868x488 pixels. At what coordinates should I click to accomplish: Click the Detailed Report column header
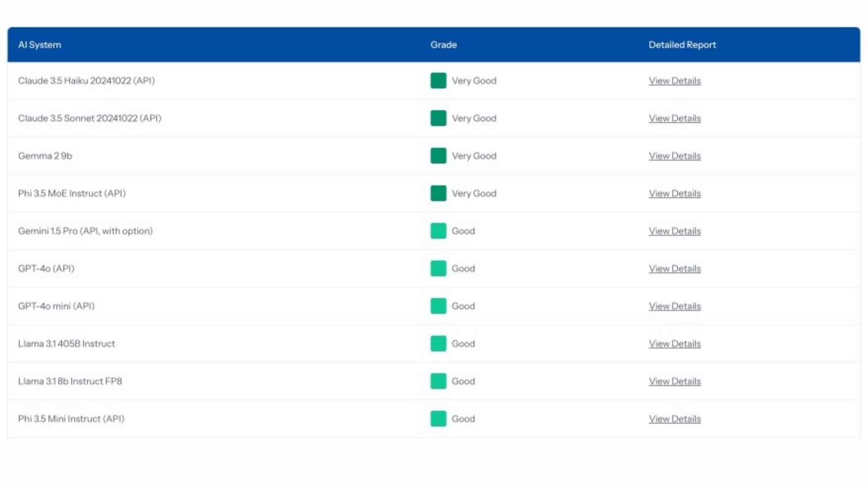(x=682, y=45)
